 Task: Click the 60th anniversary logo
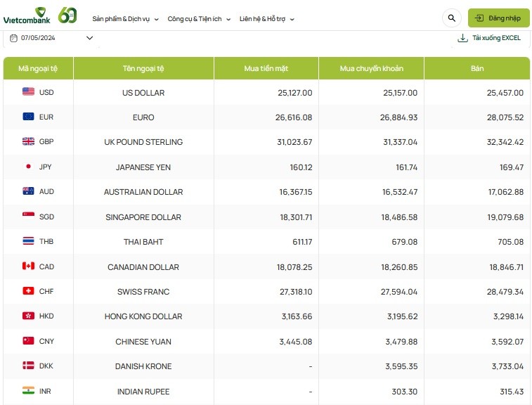click(x=67, y=15)
